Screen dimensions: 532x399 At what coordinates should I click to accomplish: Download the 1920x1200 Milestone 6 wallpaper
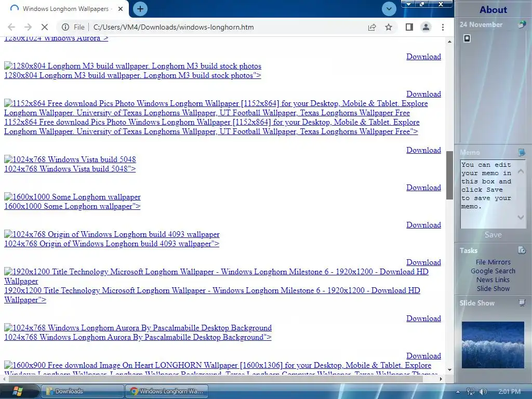click(423, 262)
